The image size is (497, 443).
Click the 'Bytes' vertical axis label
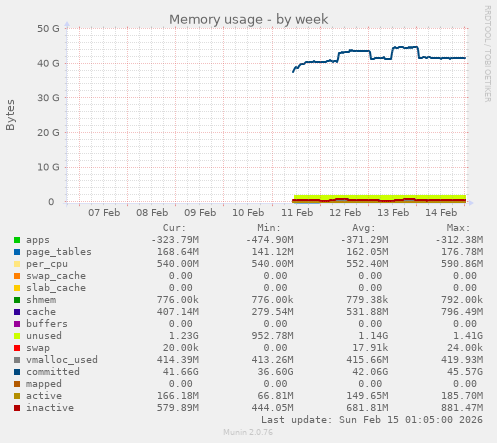point(10,115)
